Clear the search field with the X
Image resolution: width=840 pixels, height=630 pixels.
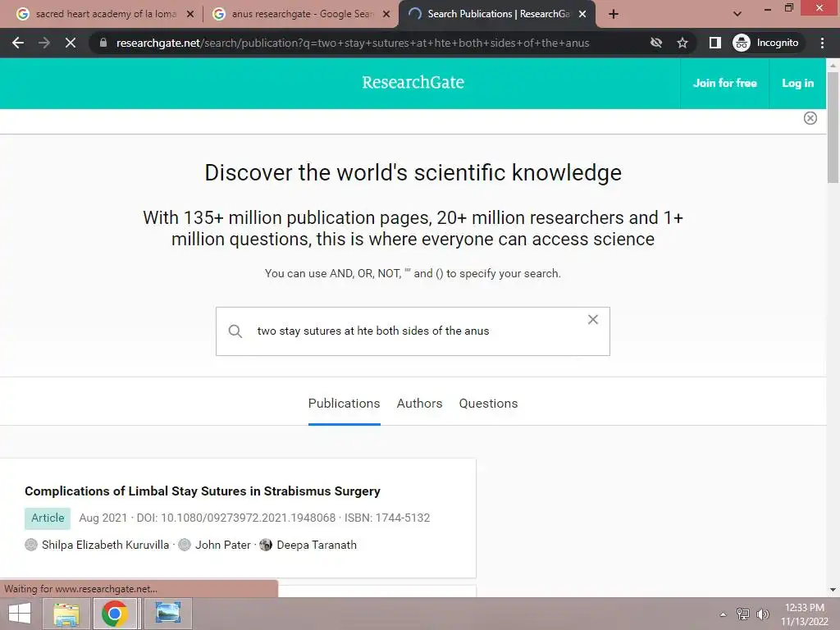point(592,319)
